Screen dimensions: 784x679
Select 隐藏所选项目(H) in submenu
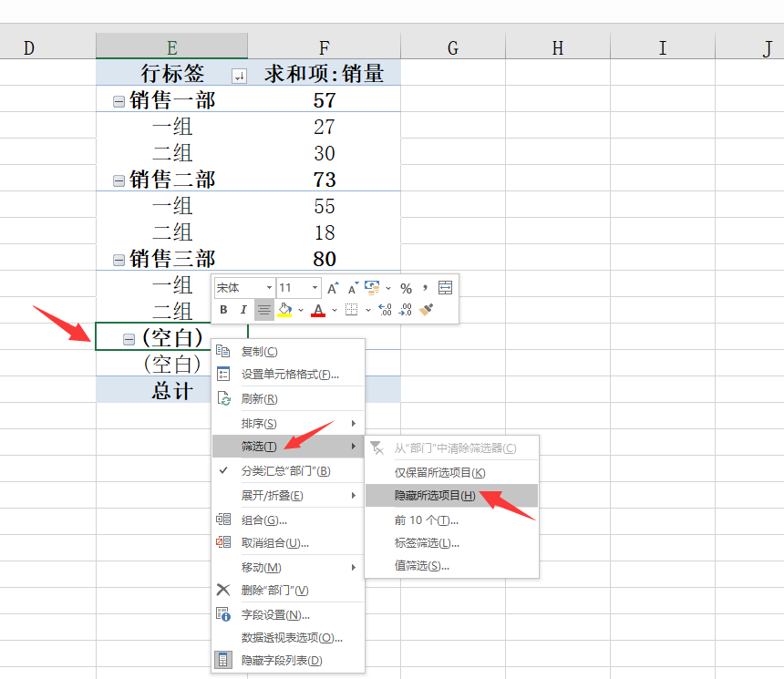click(x=451, y=496)
